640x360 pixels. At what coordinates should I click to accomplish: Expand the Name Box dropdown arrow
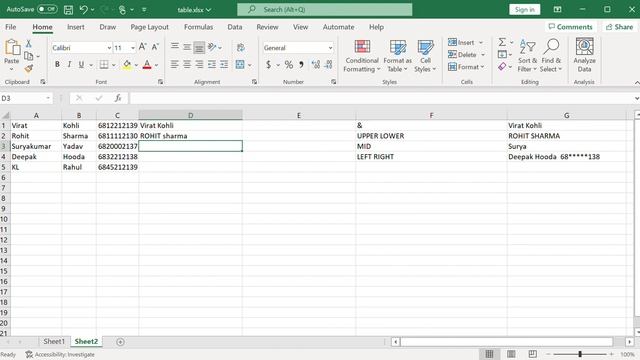pos(48,98)
